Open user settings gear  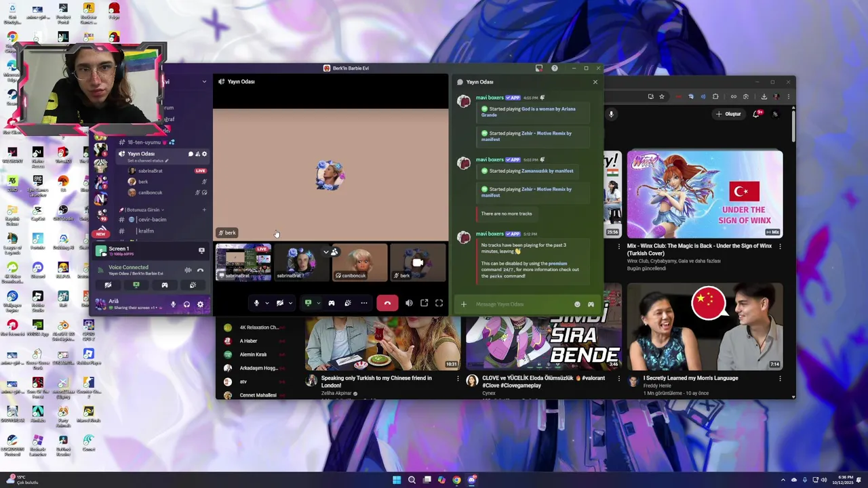(x=200, y=304)
